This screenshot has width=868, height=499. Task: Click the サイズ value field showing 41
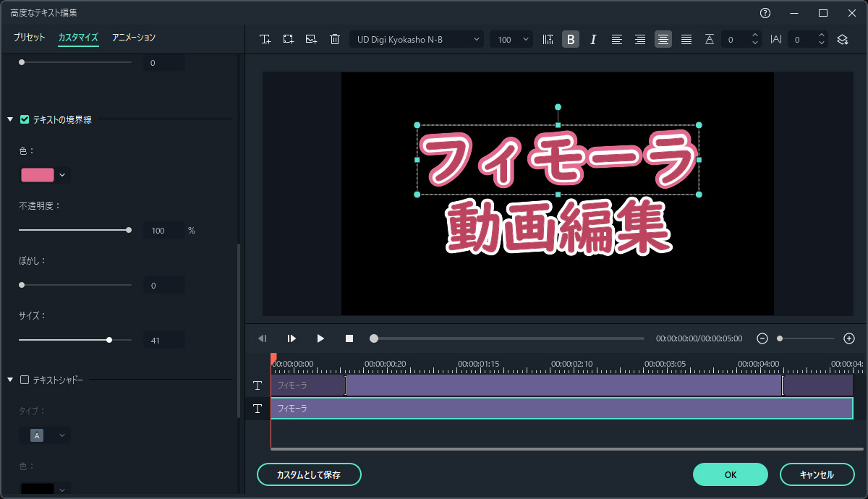tap(163, 341)
